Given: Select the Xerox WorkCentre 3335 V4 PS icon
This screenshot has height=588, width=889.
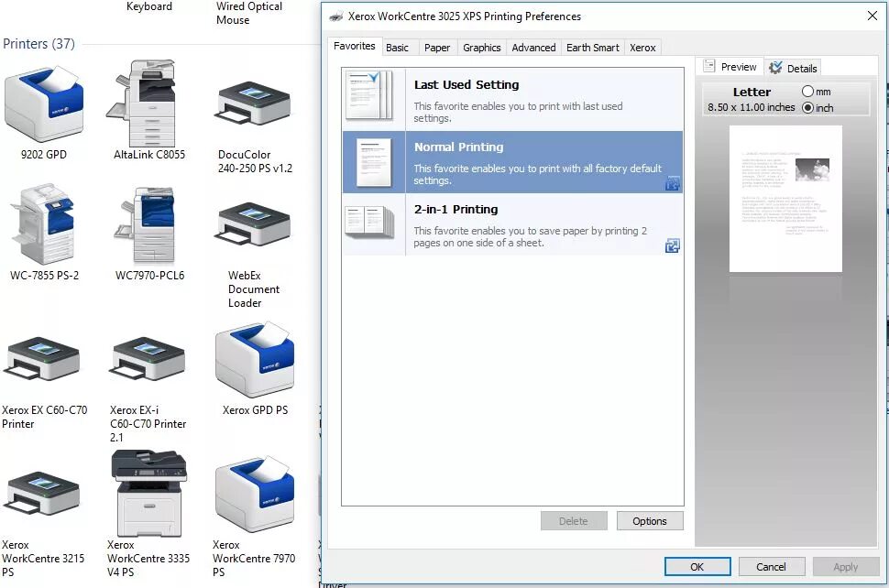Looking at the screenshot, I should [x=149, y=493].
